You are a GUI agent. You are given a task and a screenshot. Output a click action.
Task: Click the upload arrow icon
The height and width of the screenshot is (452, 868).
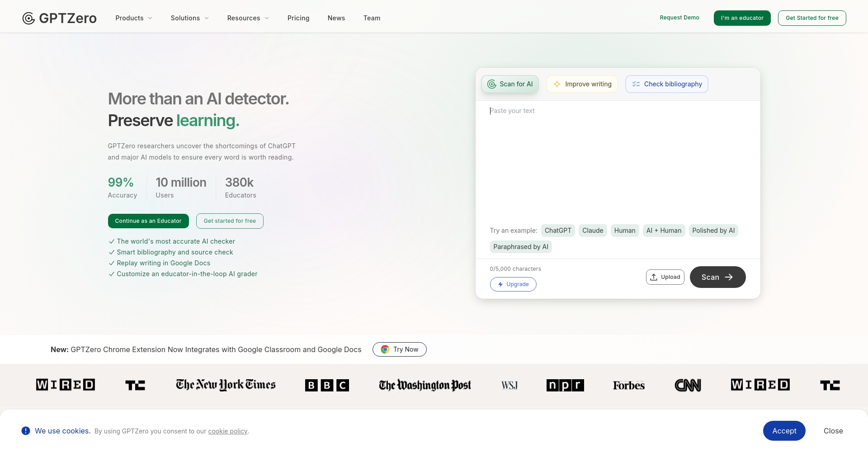654,277
